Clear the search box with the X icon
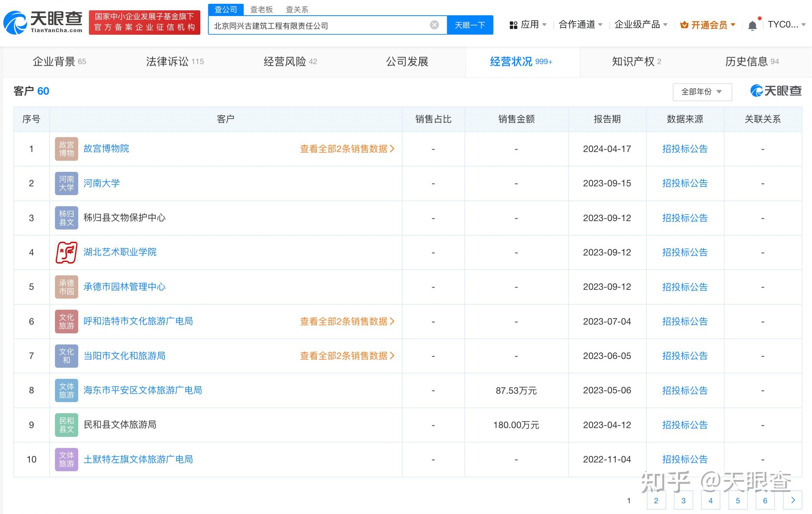 coord(434,25)
